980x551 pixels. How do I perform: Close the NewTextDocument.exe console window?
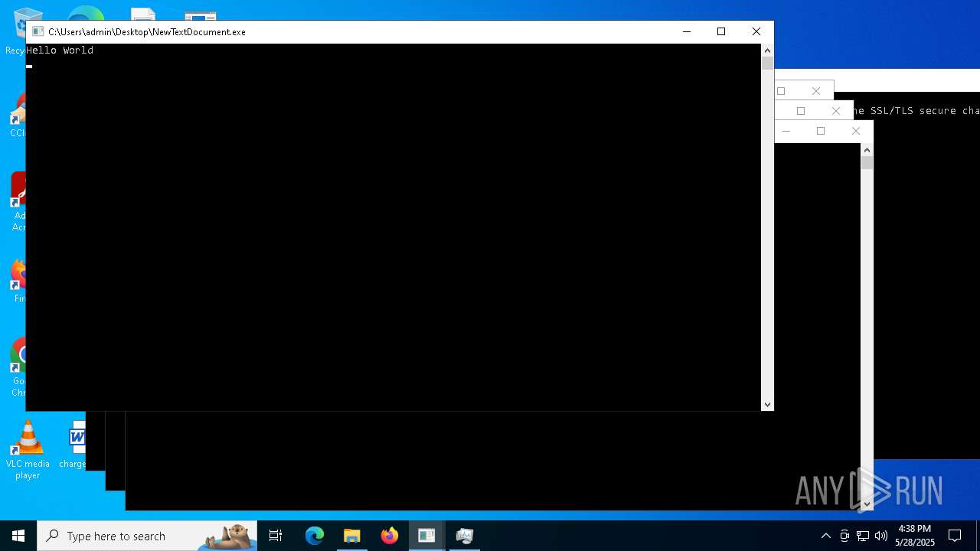pyautogui.click(x=756, y=31)
